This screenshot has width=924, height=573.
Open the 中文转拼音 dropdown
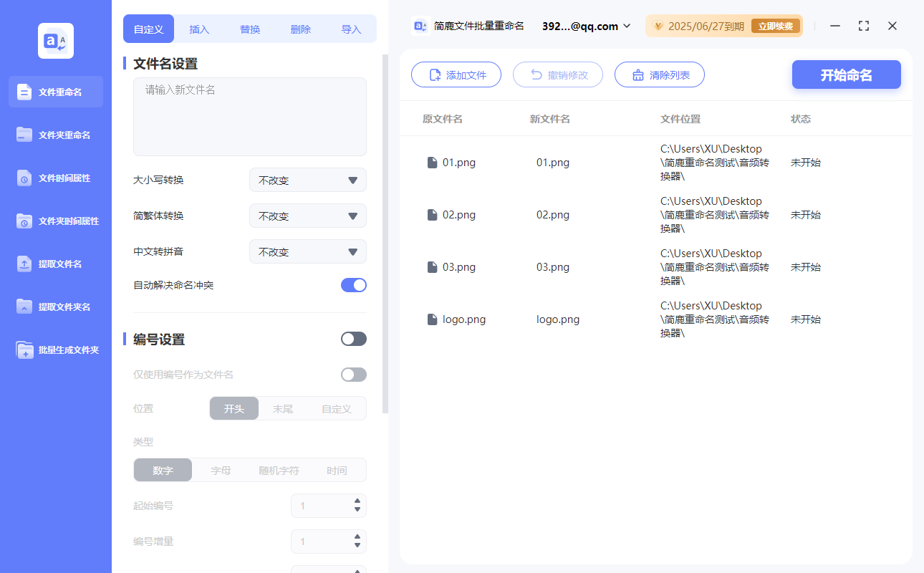307,251
